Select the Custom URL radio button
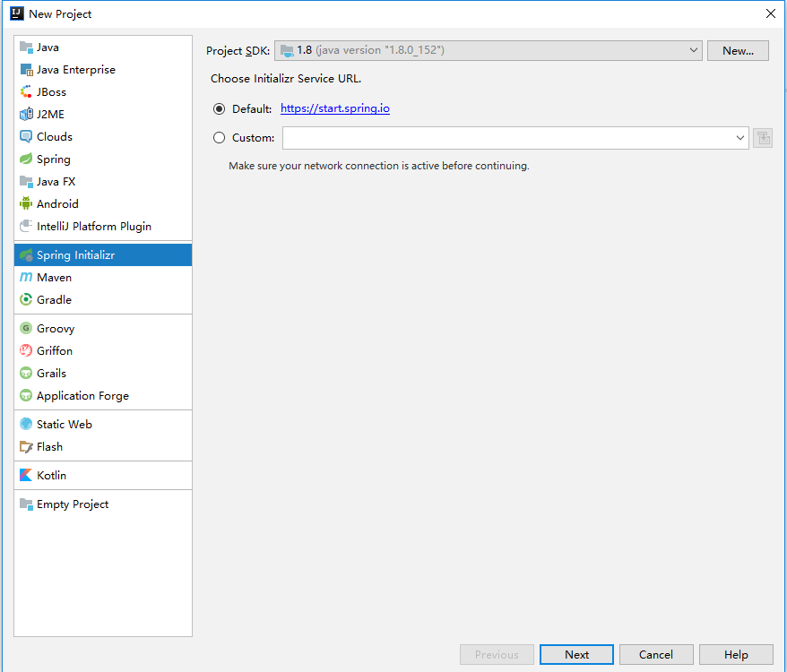Viewport: 787px width, 672px height. click(x=220, y=138)
